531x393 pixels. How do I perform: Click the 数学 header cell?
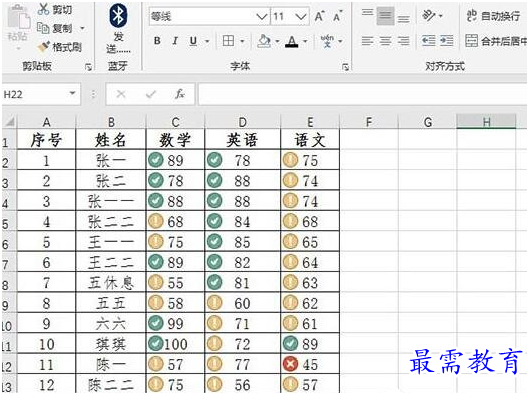[x=175, y=140]
